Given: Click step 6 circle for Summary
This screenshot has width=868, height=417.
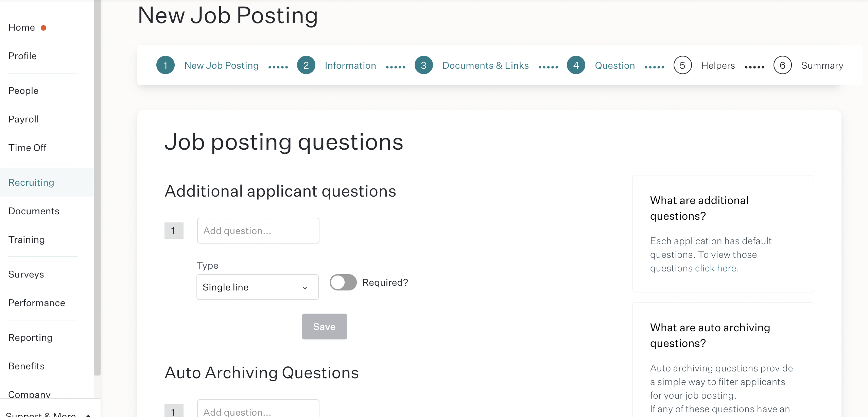Looking at the screenshot, I should (x=783, y=65).
